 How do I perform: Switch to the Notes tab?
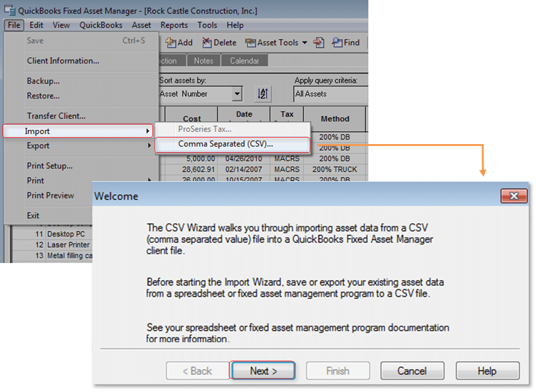point(204,61)
